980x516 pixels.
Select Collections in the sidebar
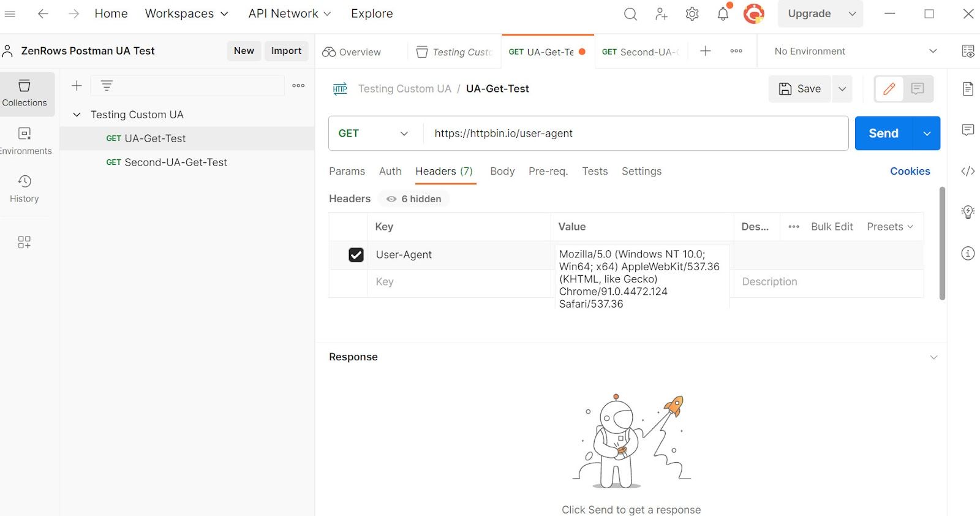24,94
